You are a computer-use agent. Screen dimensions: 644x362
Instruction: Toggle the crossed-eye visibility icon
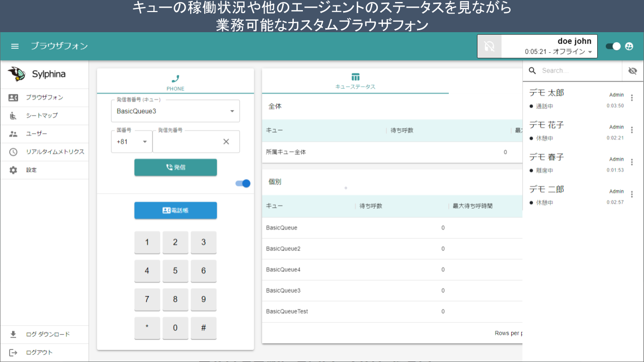pos(632,71)
